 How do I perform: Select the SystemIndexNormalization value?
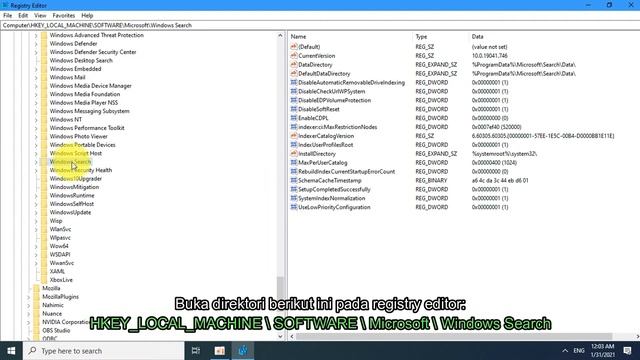pyautogui.click(x=332, y=198)
